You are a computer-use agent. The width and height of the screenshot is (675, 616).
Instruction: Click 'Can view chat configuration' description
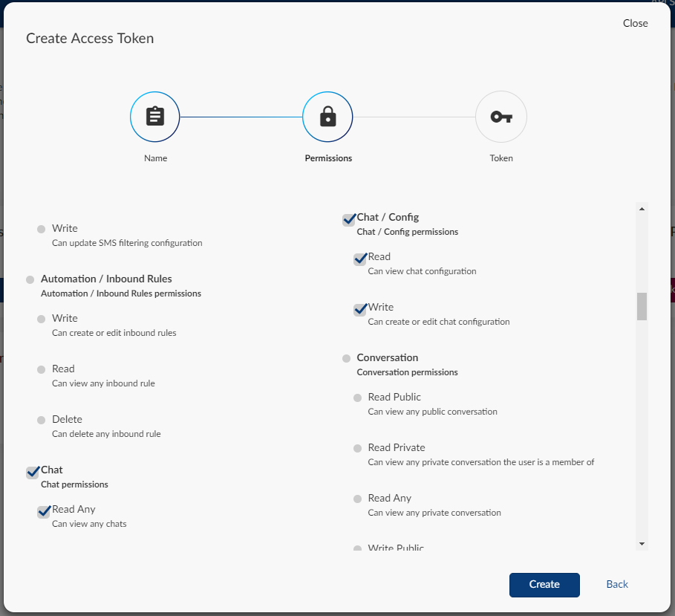(422, 271)
